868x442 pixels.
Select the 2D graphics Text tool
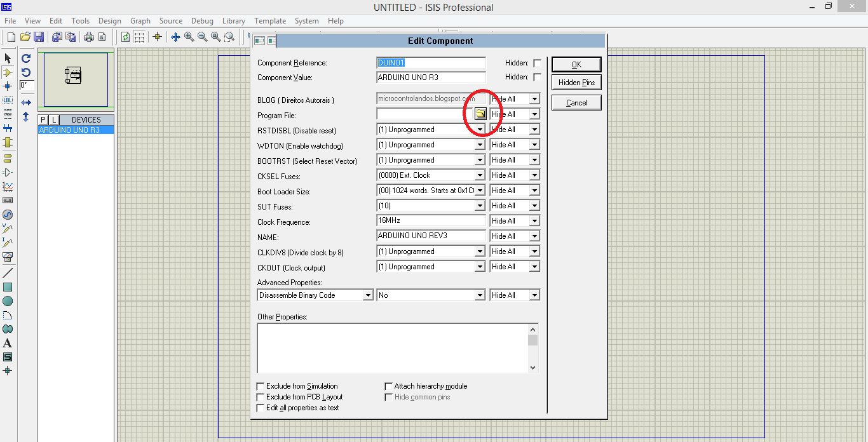click(8, 343)
